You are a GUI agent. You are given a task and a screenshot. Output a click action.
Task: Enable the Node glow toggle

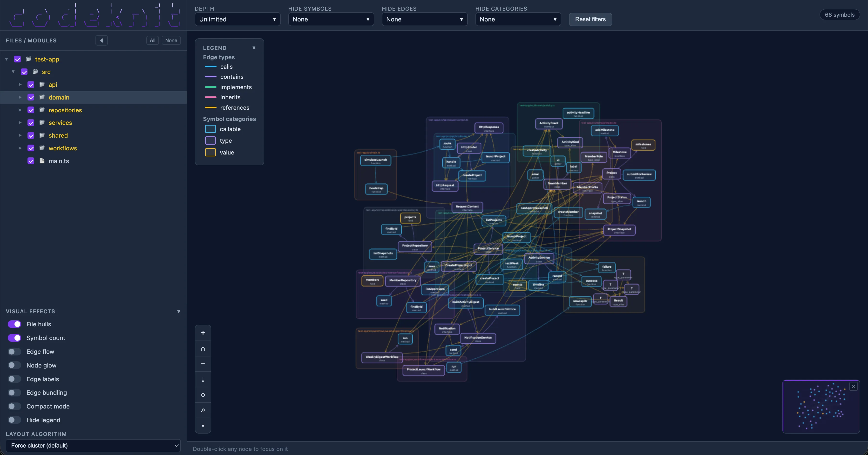[14, 365]
